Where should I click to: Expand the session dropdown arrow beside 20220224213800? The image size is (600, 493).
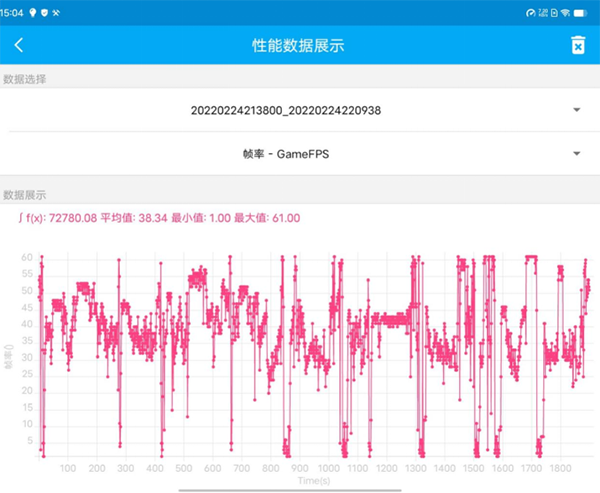pos(577,110)
